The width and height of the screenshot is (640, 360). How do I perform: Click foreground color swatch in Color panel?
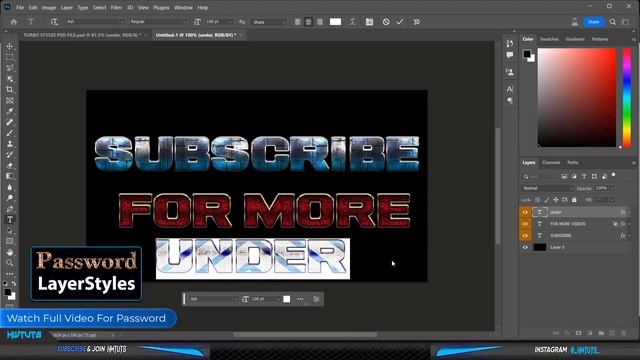[x=527, y=54]
